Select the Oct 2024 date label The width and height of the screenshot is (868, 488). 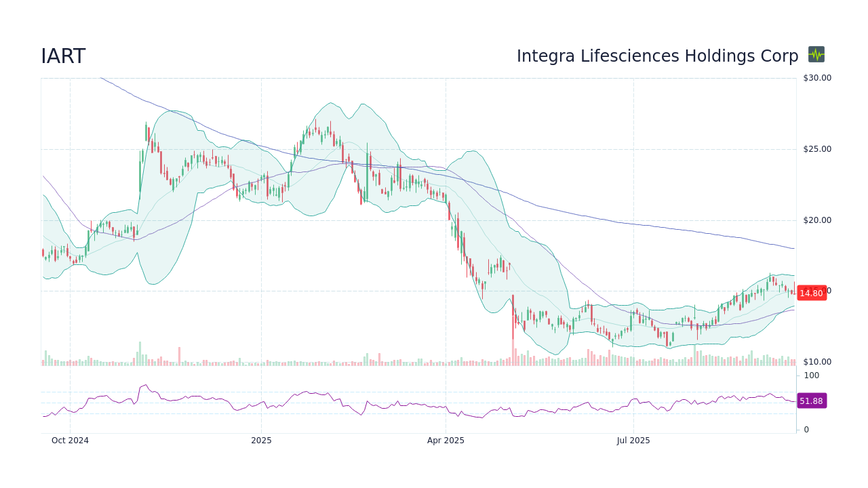tap(71, 440)
